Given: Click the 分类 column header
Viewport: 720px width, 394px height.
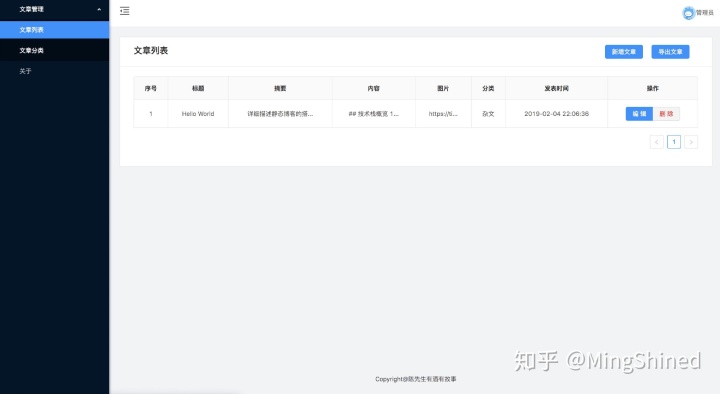Looking at the screenshot, I should click(488, 88).
